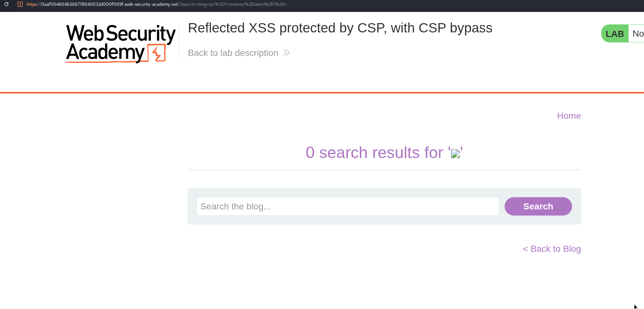Image resolution: width=644 pixels, height=309 pixels.
Task: Open the Home navigation link
Action: (569, 116)
